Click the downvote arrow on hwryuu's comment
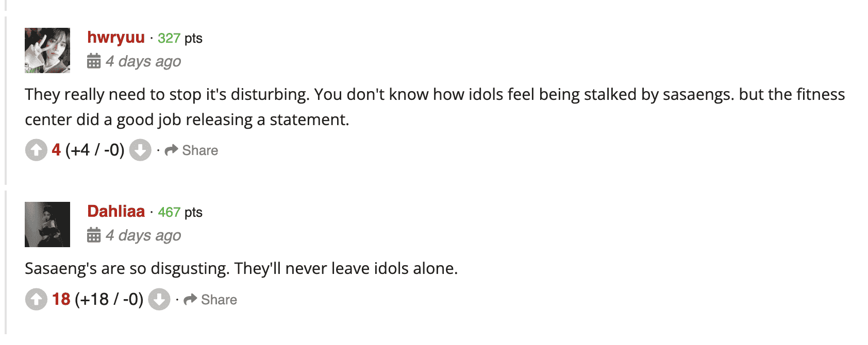 point(140,150)
